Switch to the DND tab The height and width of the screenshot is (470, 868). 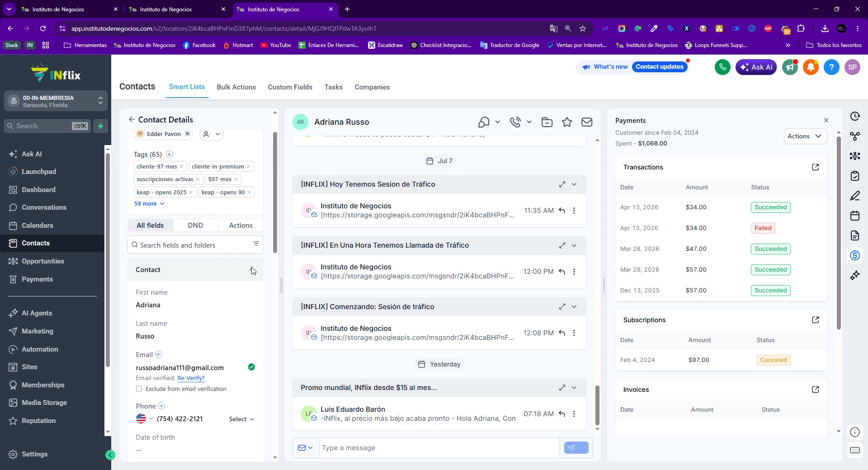pos(195,226)
